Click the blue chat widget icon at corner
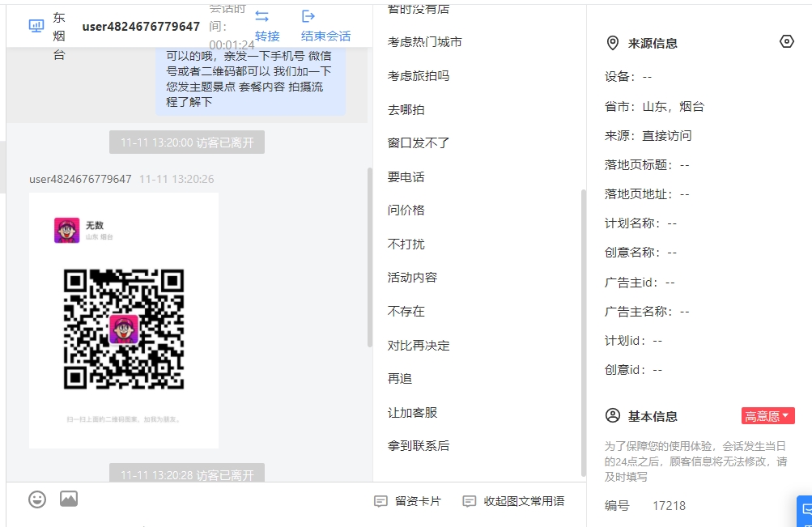The width and height of the screenshot is (812, 527). pyautogui.click(x=806, y=511)
